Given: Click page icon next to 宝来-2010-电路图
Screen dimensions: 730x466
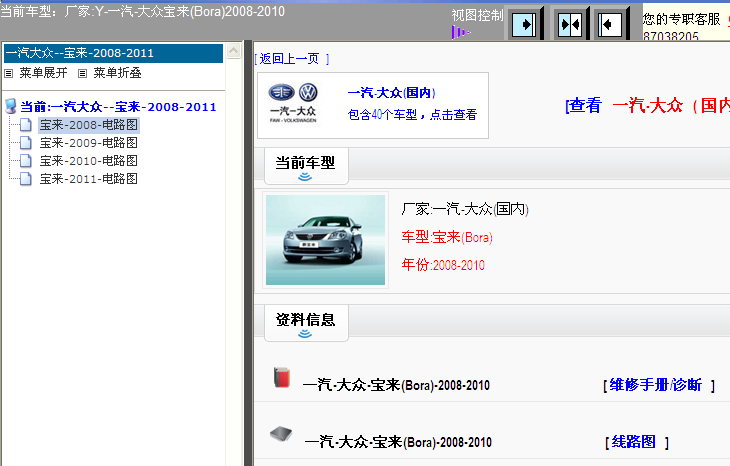Looking at the screenshot, I should (x=26, y=161).
